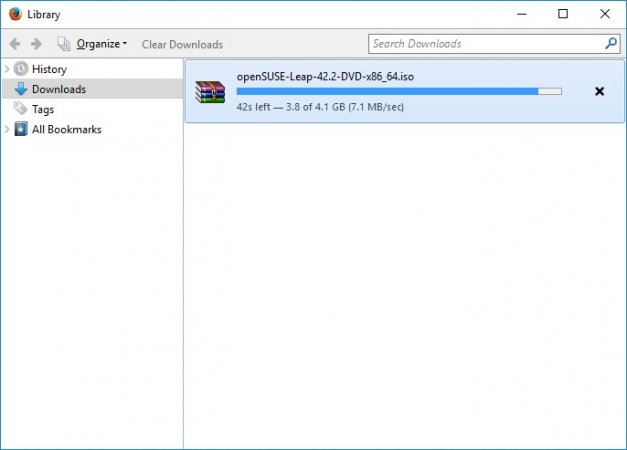The height and width of the screenshot is (450, 627).
Task: Click the Firefox logo in title bar
Action: (15, 14)
